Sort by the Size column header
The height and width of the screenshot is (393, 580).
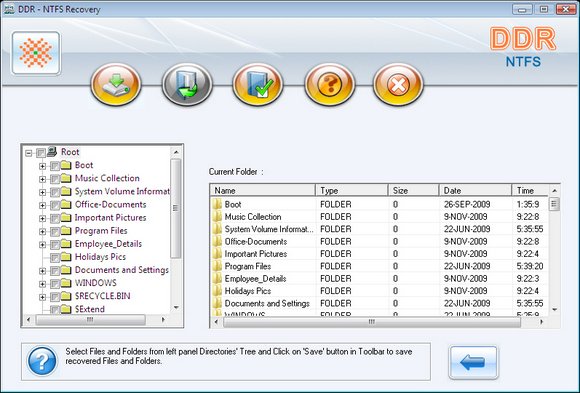(414, 190)
